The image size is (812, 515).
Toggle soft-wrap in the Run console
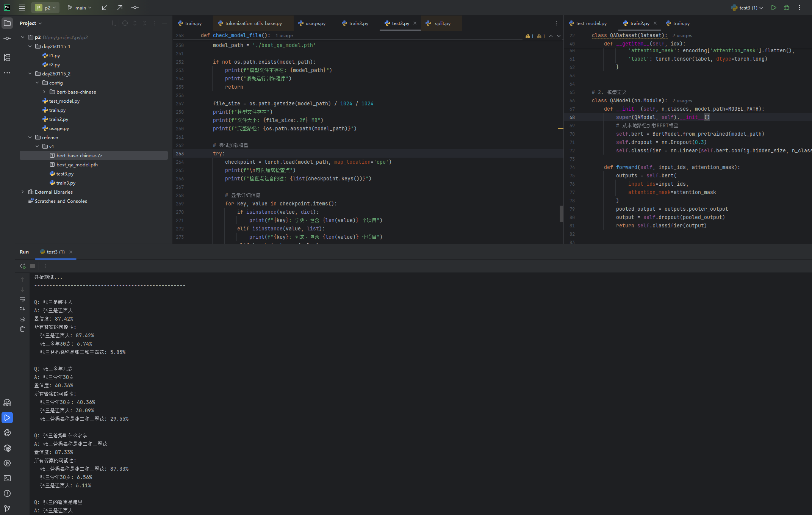(22, 299)
